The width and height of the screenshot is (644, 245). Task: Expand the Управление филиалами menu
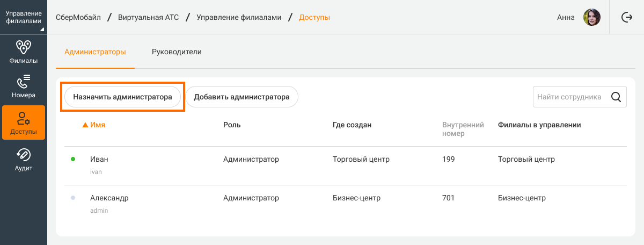23,17
